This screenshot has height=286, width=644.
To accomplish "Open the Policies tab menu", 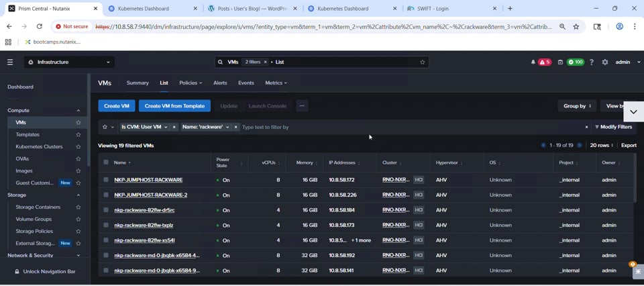I will click(x=191, y=83).
